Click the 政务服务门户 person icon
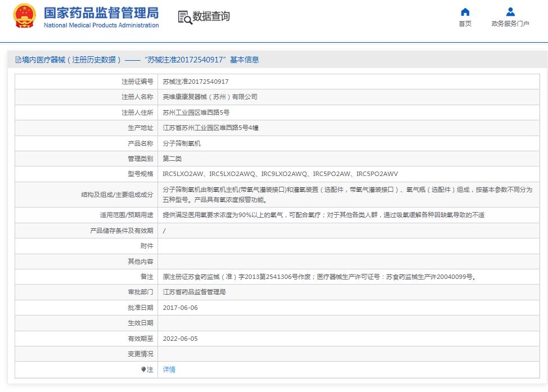The height and width of the screenshot is (392, 548). click(510, 12)
